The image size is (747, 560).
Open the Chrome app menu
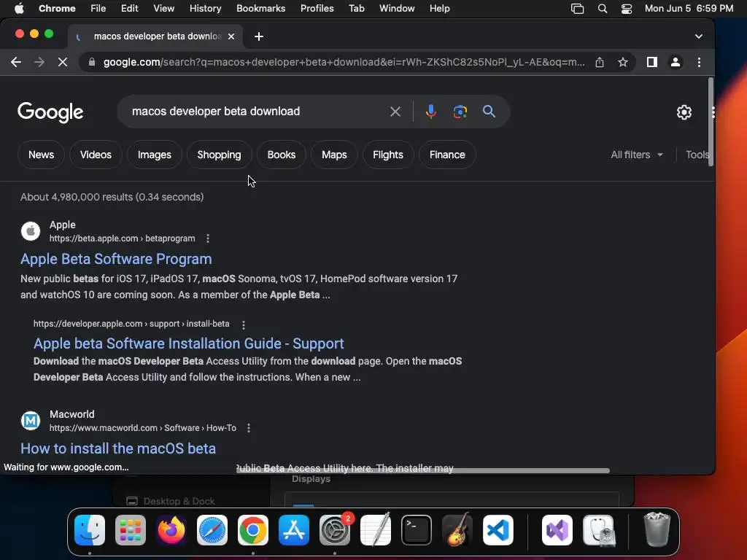(57, 8)
